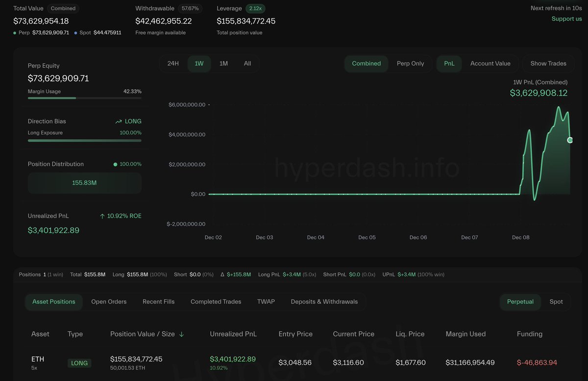Viewport: 588px width, 381px height.
Task: Click the sort arrow beside Position Value / Size
Action: click(x=182, y=334)
